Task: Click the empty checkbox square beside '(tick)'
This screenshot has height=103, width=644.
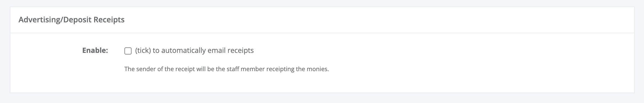Action: [128, 51]
